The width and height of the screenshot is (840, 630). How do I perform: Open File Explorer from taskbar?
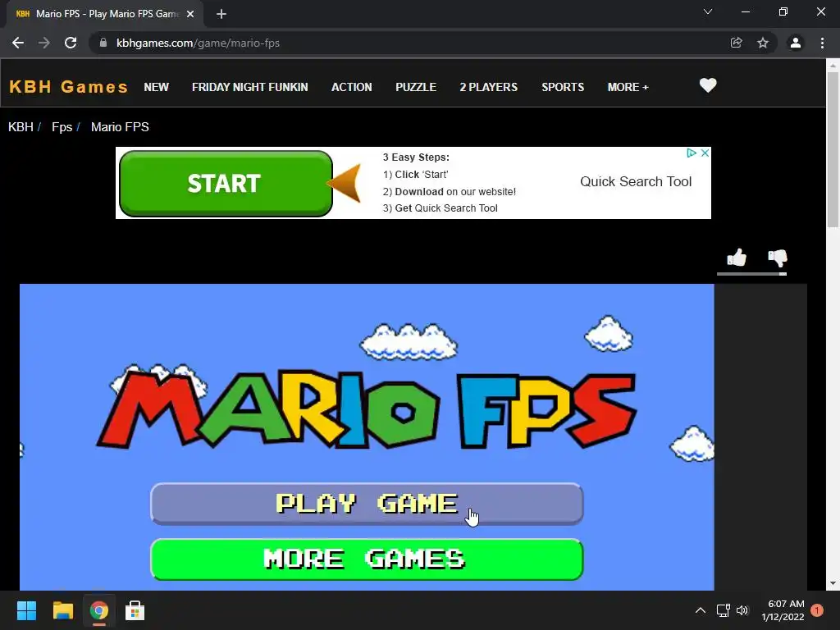click(62, 610)
